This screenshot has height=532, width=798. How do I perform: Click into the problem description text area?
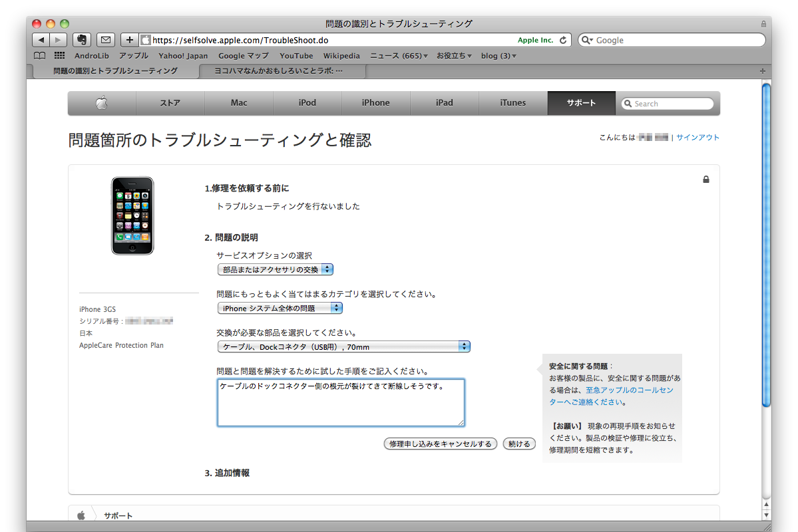[341, 402]
